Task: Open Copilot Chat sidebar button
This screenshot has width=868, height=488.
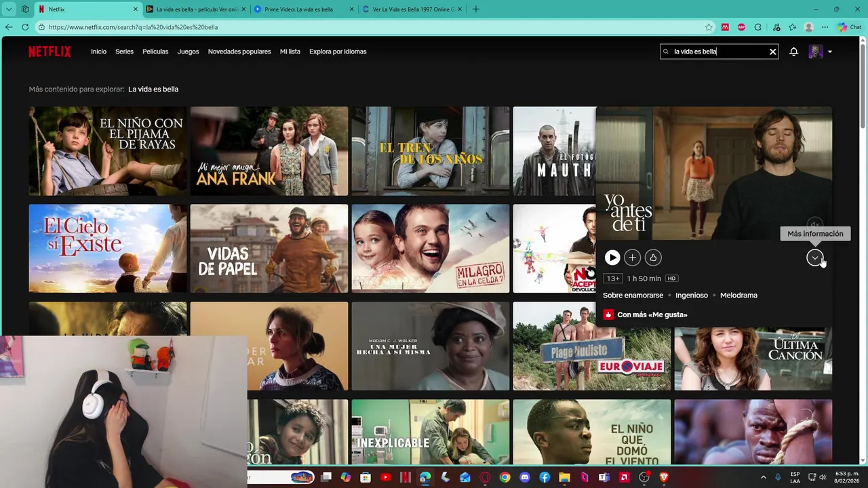Action: tap(849, 27)
